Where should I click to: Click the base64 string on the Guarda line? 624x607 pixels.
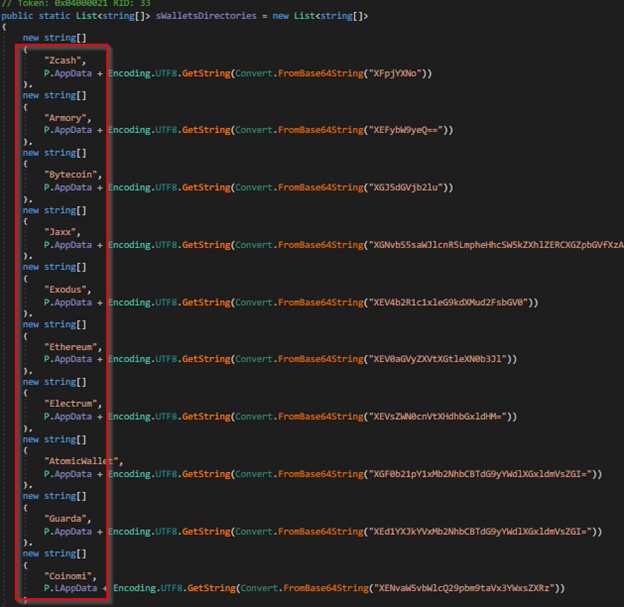480,531
